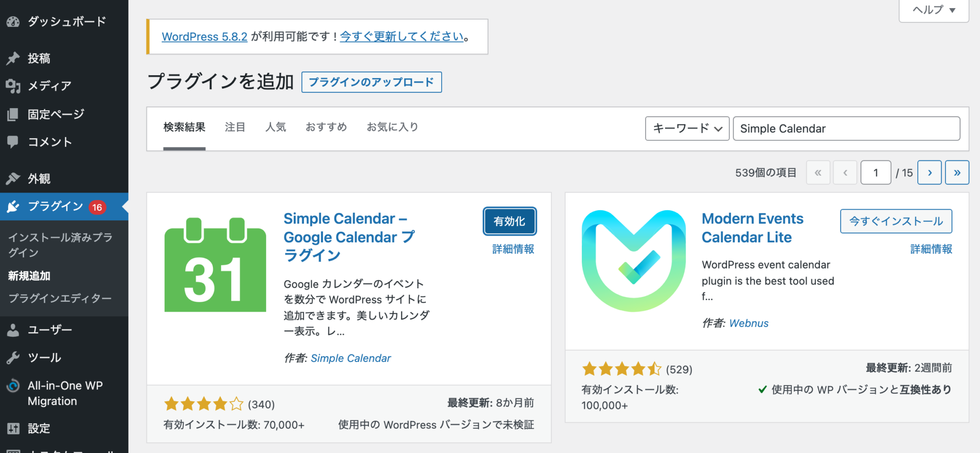The image size is (980, 453).
Task: Click the ユーザー sidebar icon
Action: pyautogui.click(x=13, y=329)
